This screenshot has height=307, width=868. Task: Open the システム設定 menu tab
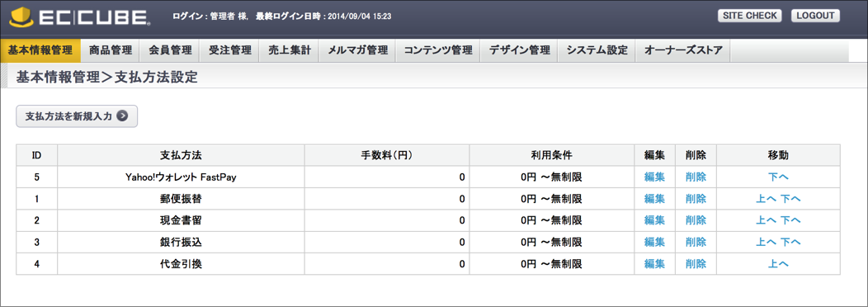[597, 50]
